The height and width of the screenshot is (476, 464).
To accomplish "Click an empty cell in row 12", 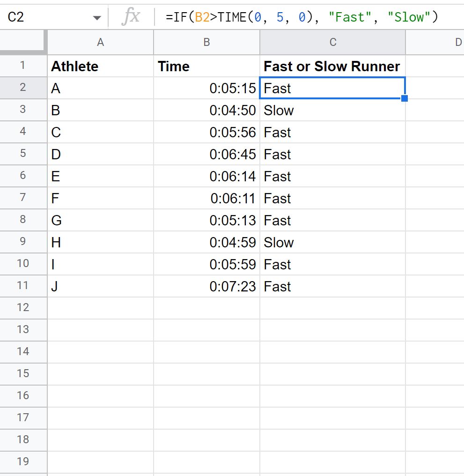I will (x=206, y=308).
